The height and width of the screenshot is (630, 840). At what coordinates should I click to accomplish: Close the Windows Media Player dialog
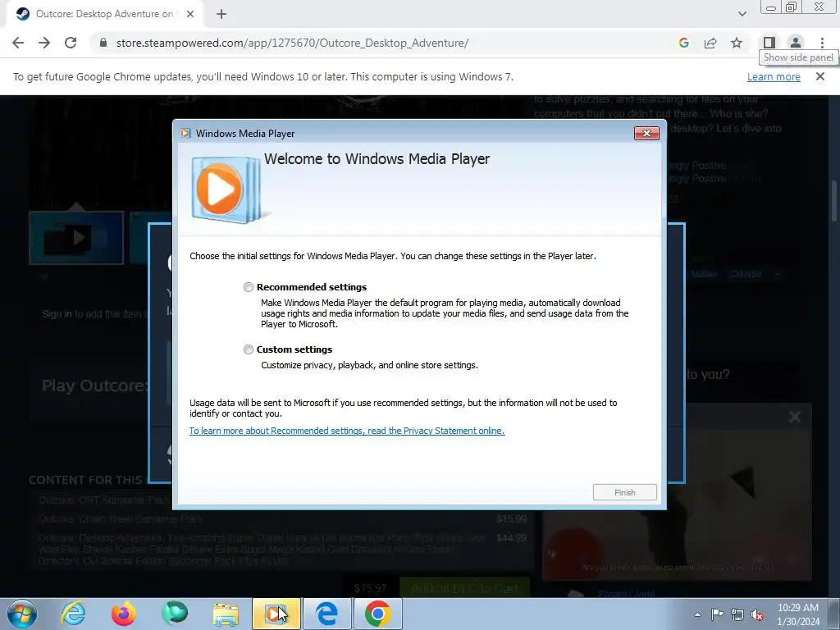coord(646,134)
